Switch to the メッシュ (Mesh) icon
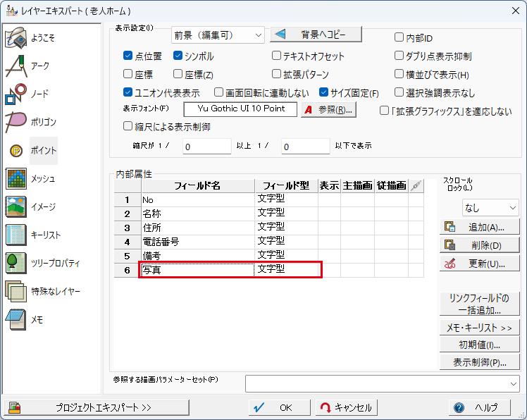The width and height of the screenshot is (527, 420). 16,178
